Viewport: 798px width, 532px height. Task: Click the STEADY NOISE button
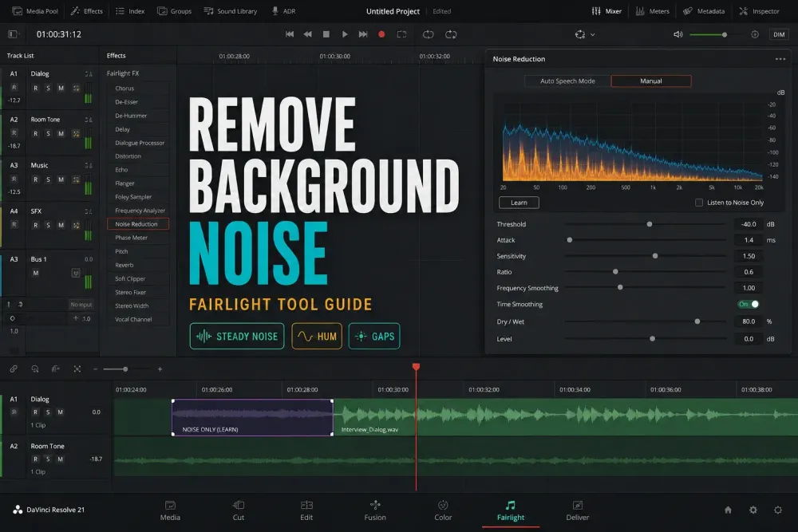(x=237, y=336)
